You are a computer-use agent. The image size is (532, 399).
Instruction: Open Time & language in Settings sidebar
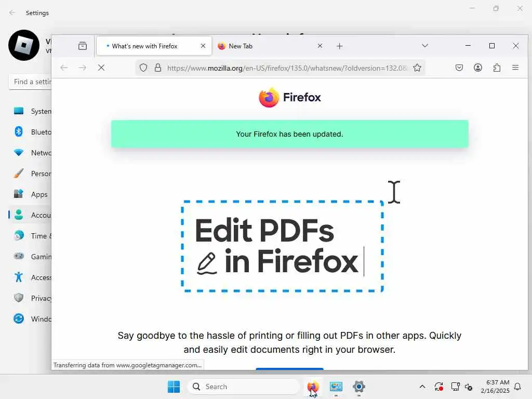30,236
